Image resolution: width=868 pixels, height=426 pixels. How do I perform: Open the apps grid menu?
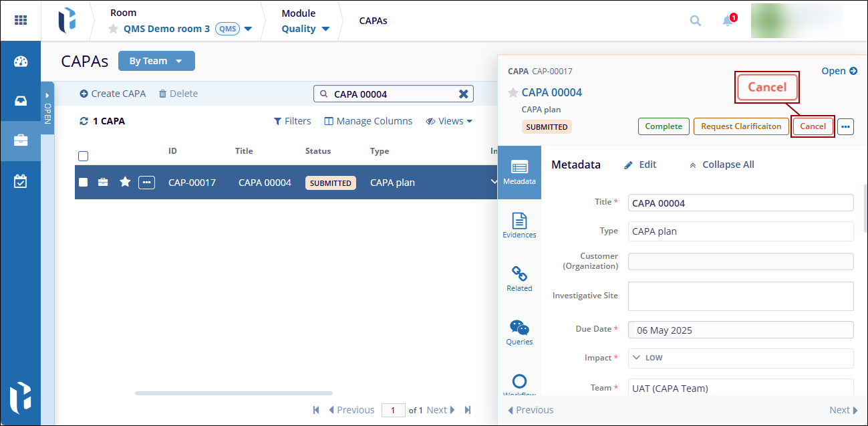(21, 20)
